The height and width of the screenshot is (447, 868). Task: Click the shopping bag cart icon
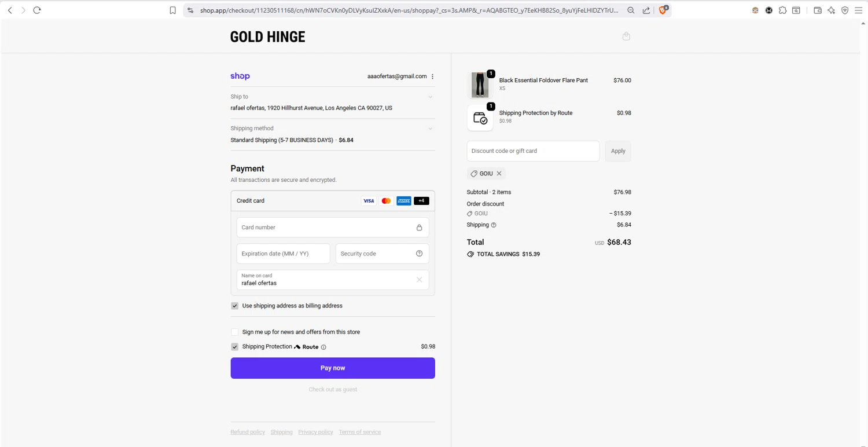[626, 36]
